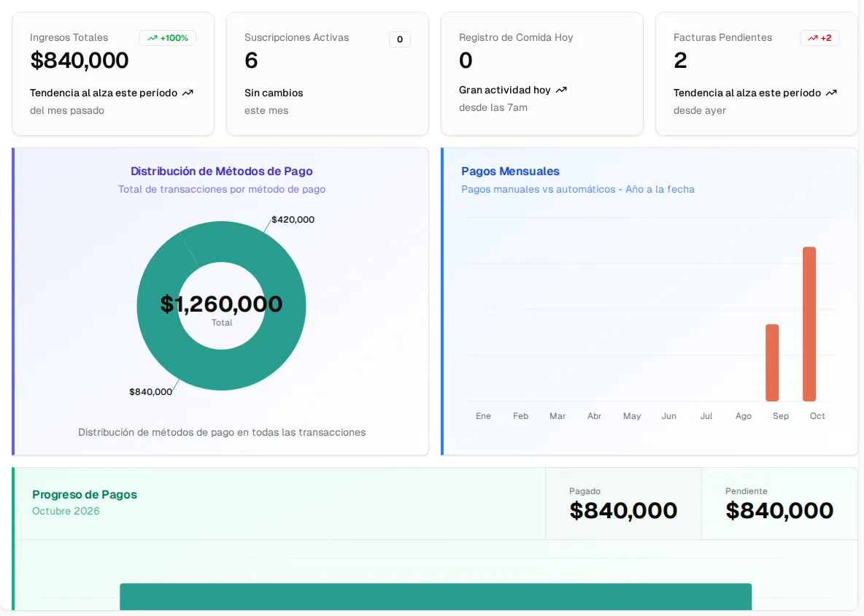Click the Feb axis label
864x616 pixels.
(520, 416)
